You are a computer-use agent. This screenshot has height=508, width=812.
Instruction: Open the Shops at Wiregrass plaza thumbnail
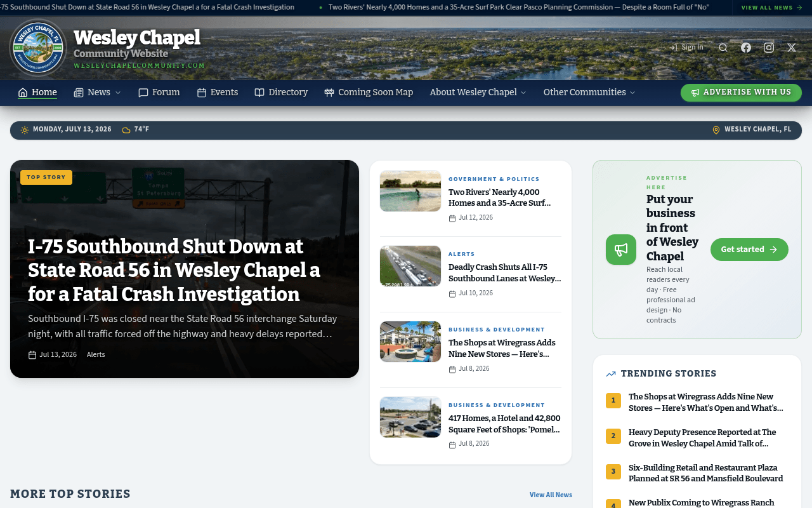410,342
